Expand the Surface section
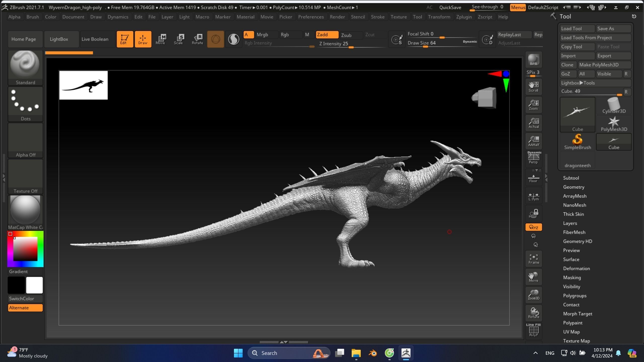Screen dimensions: 644x362 tap(571, 259)
